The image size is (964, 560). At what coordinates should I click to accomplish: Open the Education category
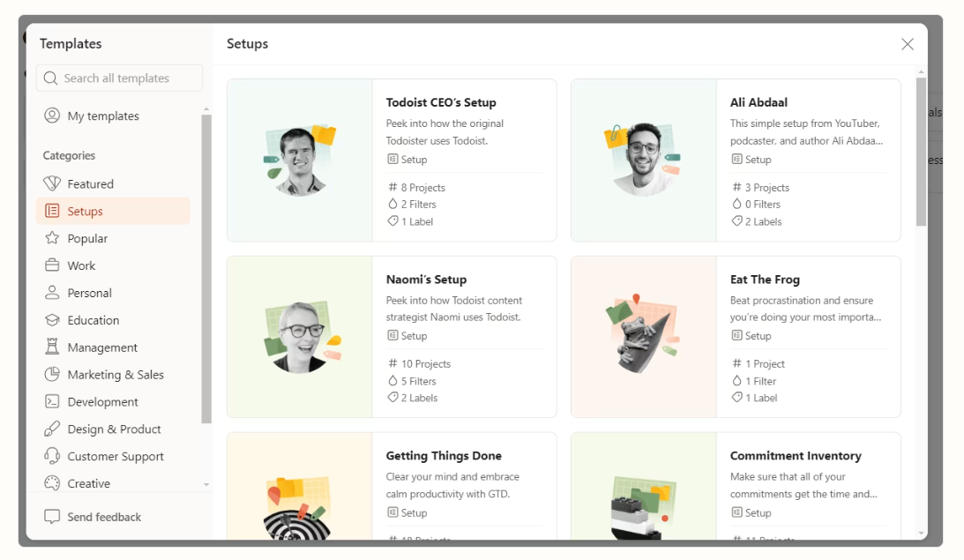(113, 319)
